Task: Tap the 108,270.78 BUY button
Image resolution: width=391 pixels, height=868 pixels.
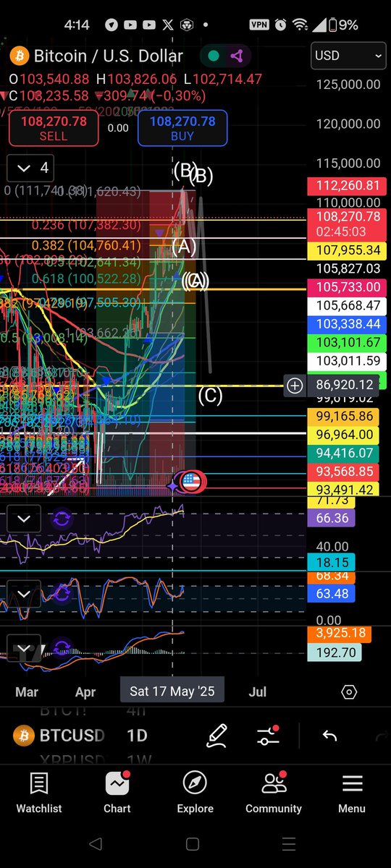Action: click(182, 128)
